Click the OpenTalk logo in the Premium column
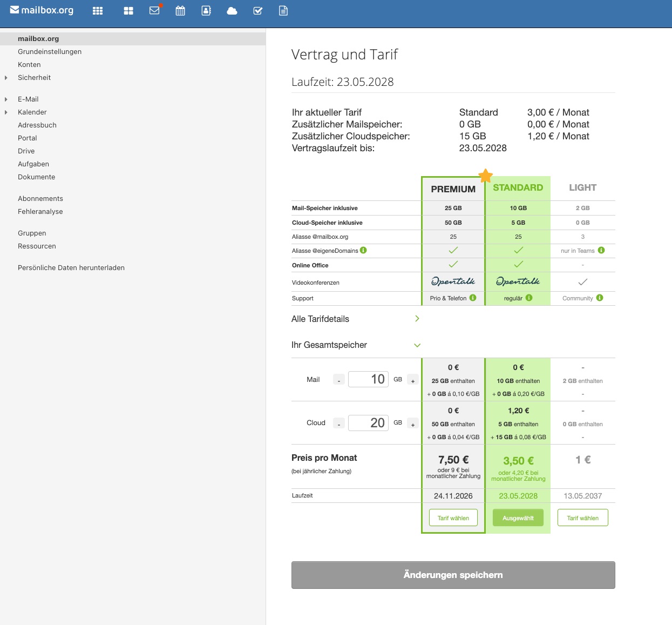Screen dimensions: 672x625 tap(453, 281)
